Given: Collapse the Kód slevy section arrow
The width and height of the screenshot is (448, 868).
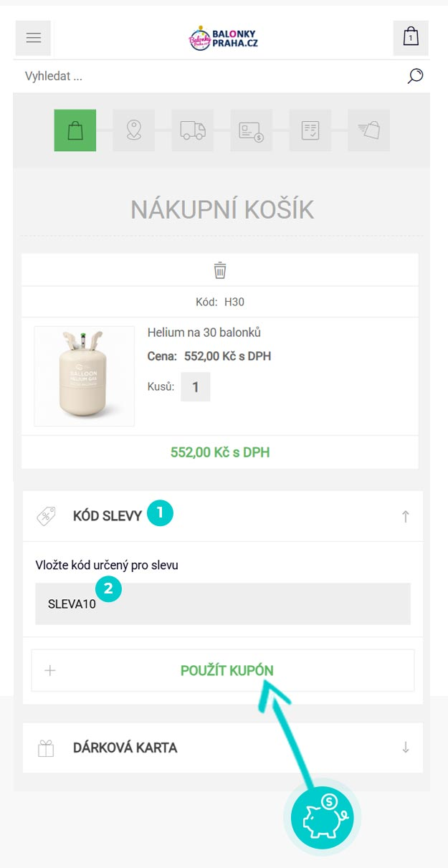Looking at the screenshot, I should coord(405,516).
